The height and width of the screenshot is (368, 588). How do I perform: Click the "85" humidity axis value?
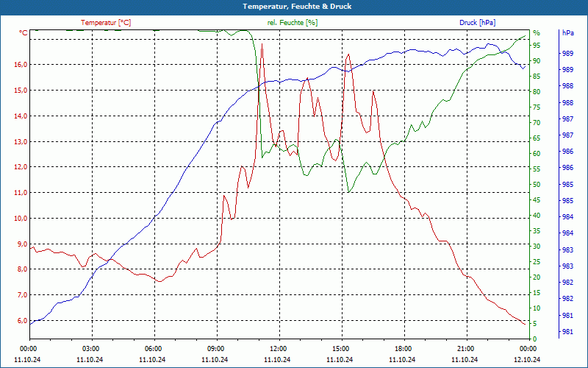coord(537,77)
